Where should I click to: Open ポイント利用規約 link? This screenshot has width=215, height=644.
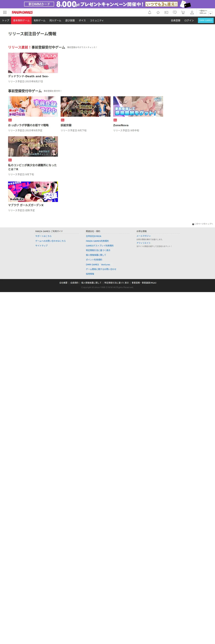[x=94, y=260]
